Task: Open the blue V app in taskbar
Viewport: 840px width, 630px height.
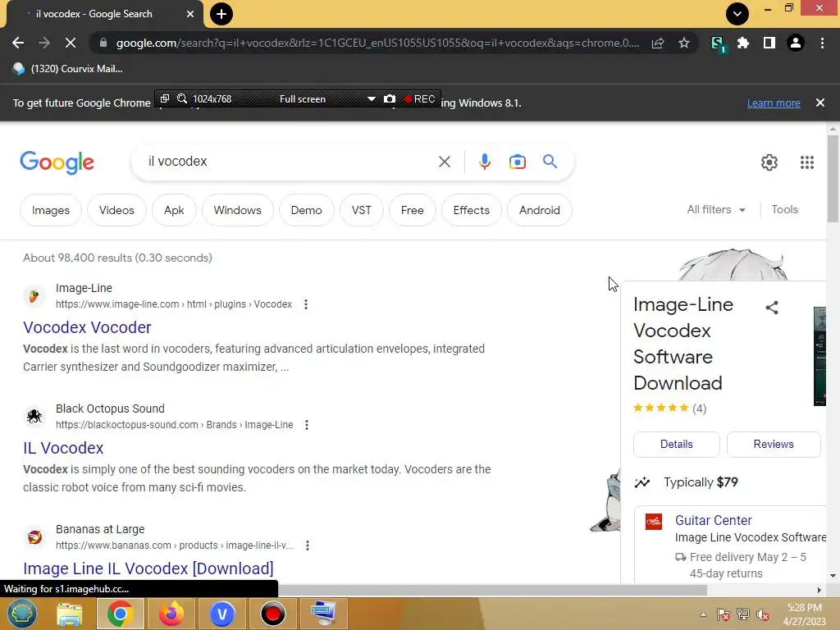Action: 221,614
